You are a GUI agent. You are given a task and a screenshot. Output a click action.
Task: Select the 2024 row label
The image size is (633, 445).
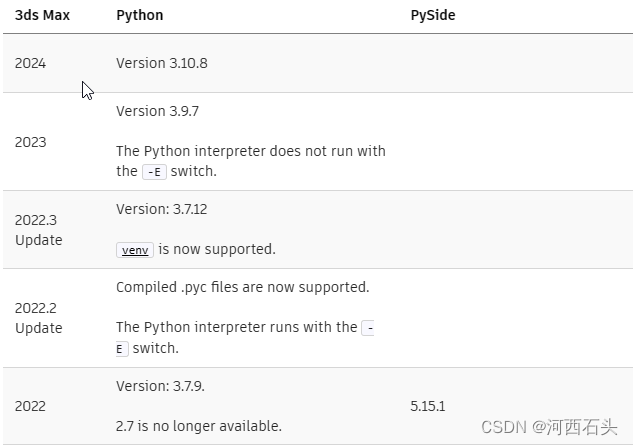(x=30, y=63)
